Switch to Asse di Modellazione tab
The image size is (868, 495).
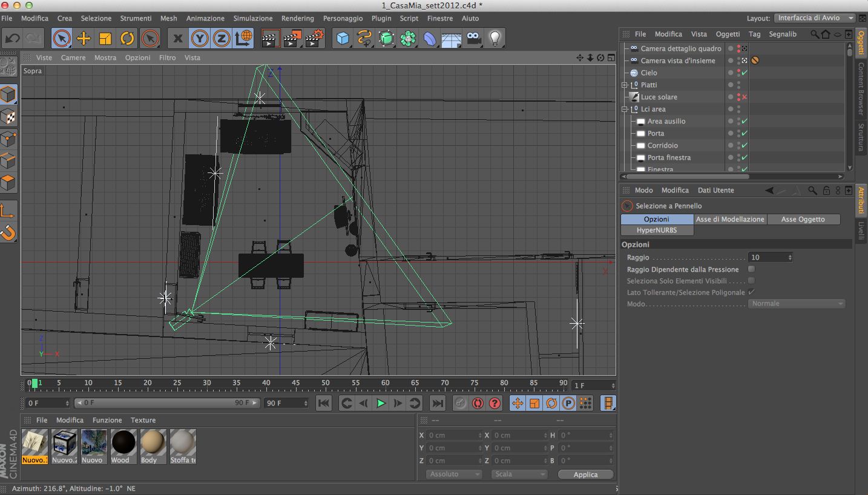(x=730, y=219)
